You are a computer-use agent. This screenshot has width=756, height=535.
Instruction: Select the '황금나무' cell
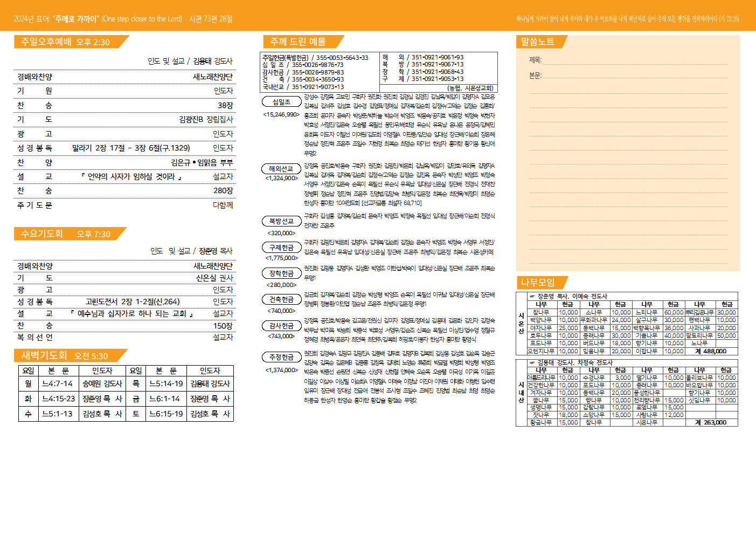[x=541, y=422]
